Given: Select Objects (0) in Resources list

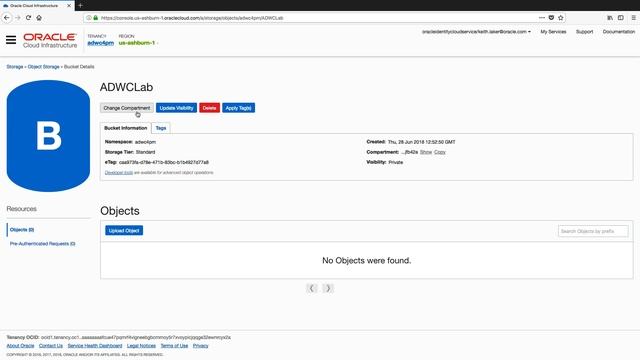Looking at the screenshot, I should pyautogui.click(x=22, y=230).
